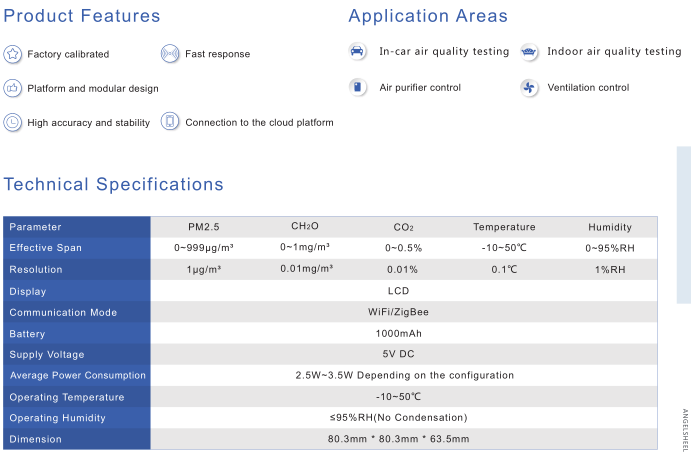The image size is (691, 458).
Task: Click the Parameter header cell
Action: point(77,227)
